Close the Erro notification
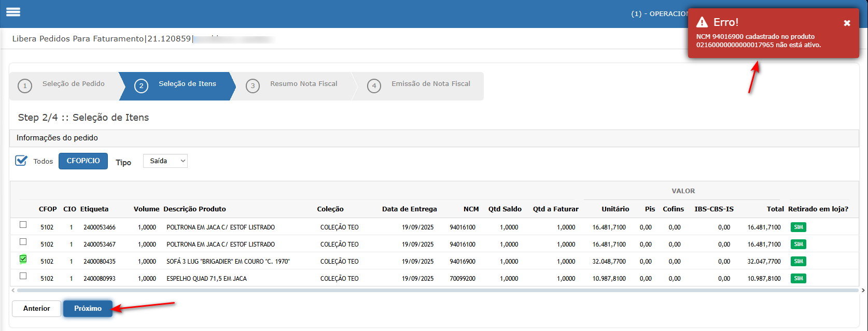 point(847,23)
